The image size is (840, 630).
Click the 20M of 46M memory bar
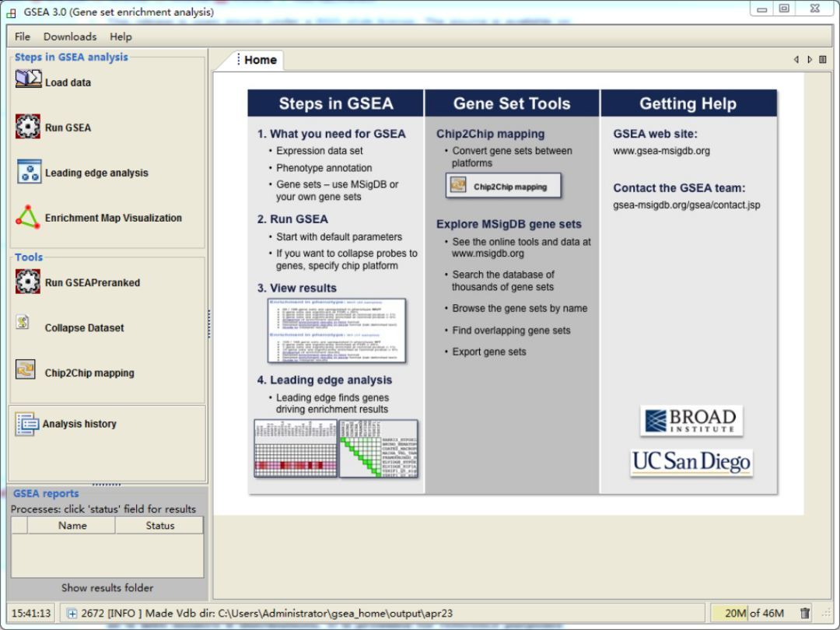click(754, 613)
